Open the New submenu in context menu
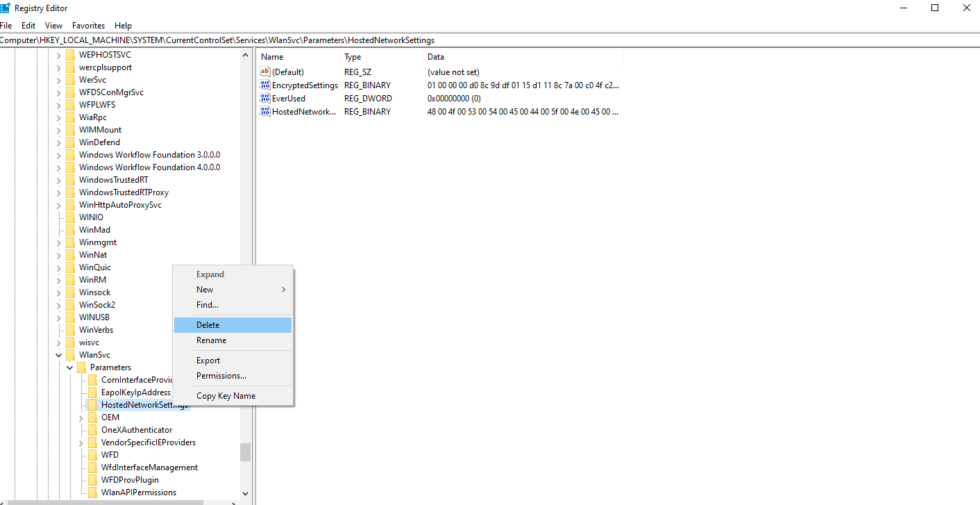Viewport: 980px width, 505px height. pos(204,289)
